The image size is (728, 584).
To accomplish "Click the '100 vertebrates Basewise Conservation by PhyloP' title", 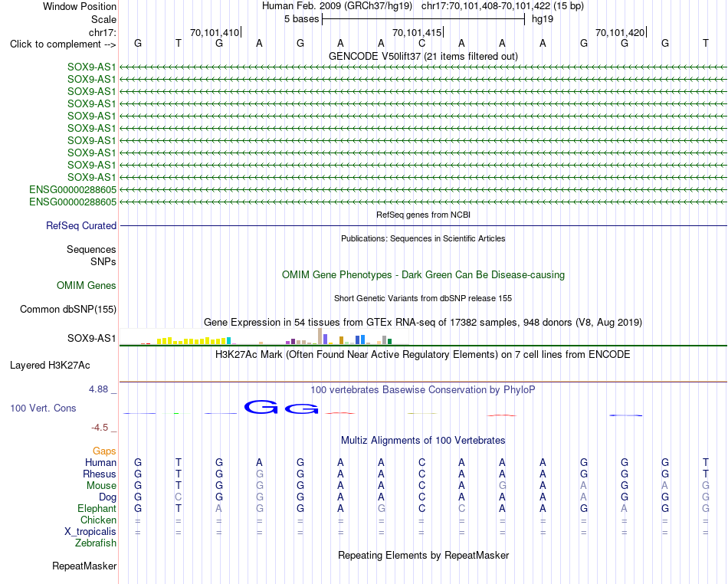I will click(x=423, y=390).
